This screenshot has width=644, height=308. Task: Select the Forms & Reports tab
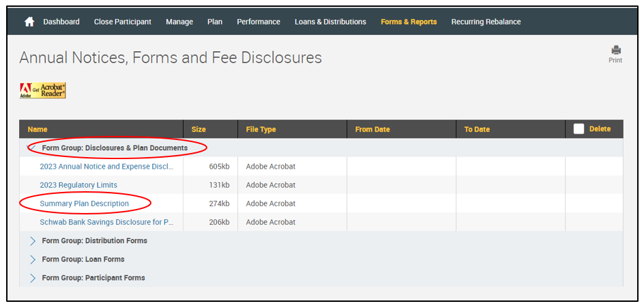click(409, 22)
